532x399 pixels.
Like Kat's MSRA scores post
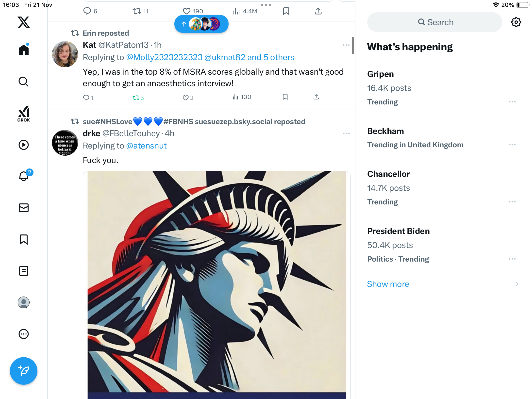click(185, 98)
